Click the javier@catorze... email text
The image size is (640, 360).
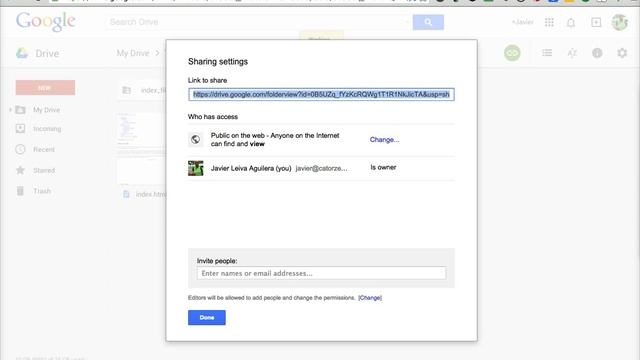point(321,168)
